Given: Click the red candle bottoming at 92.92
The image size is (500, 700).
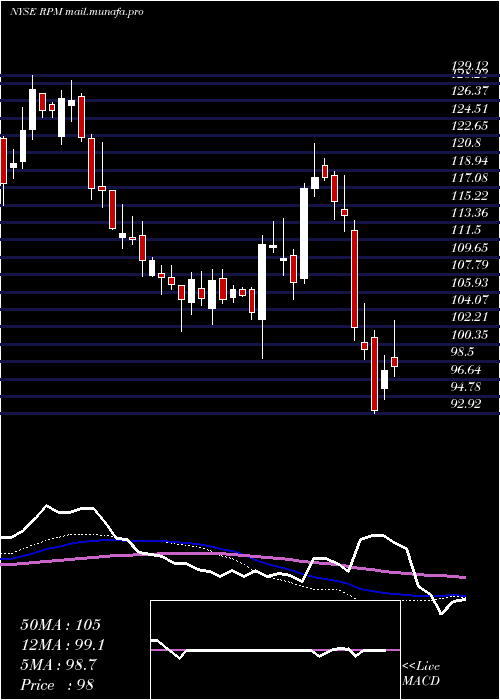Looking at the screenshot, I should pyautogui.click(x=375, y=374).
